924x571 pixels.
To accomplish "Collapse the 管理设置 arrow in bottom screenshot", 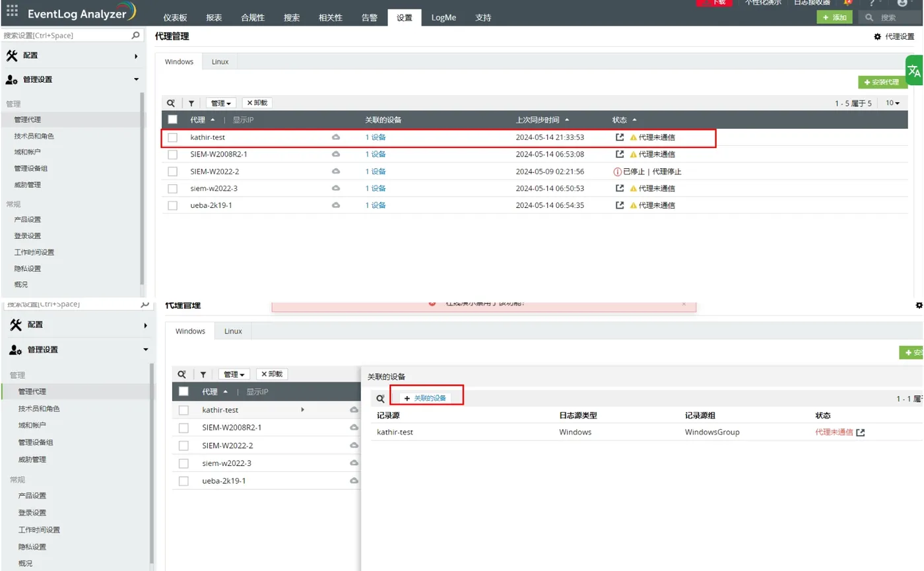I will point(145,350).
